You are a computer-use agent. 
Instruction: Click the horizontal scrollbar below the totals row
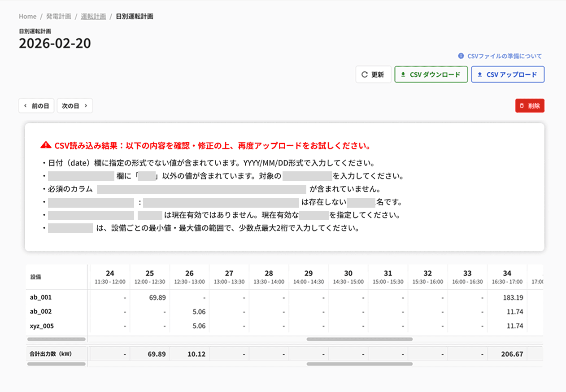click(359, 364)
